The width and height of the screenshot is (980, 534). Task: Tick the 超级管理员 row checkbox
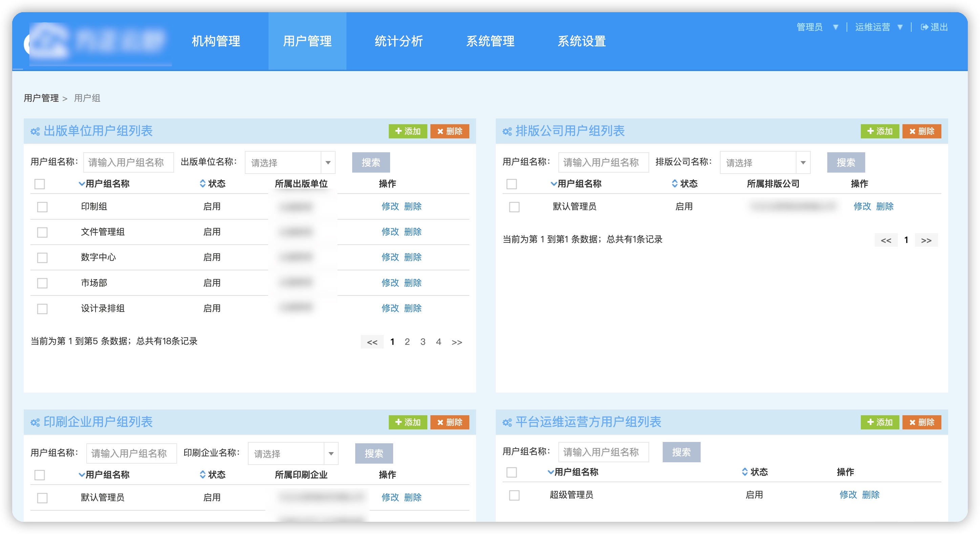tap(514, 496)
